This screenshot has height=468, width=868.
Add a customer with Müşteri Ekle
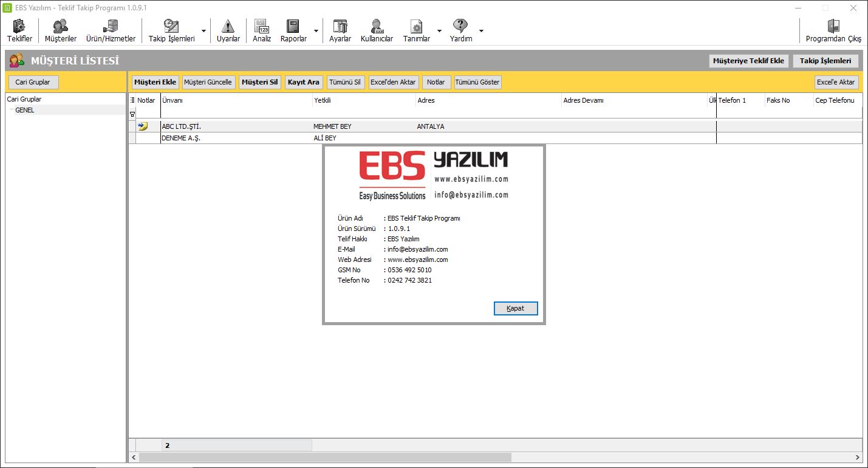[155, 82]
